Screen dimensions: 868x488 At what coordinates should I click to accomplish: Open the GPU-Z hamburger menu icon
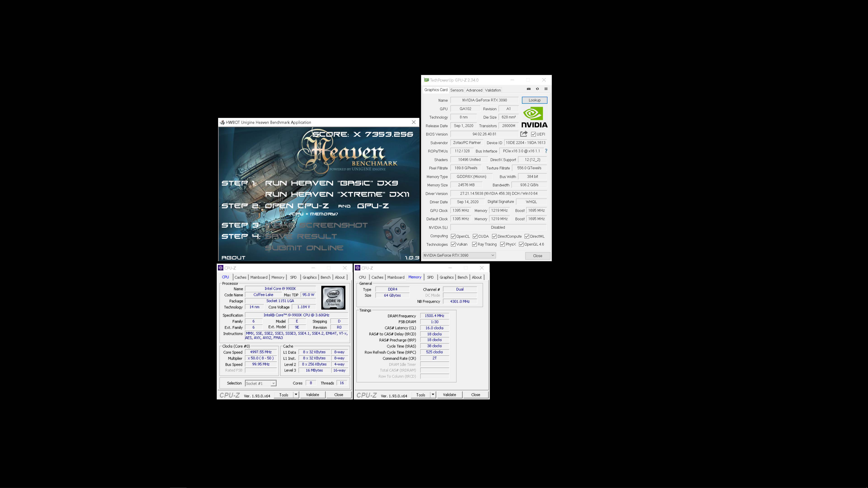click(x=546, y=89)
